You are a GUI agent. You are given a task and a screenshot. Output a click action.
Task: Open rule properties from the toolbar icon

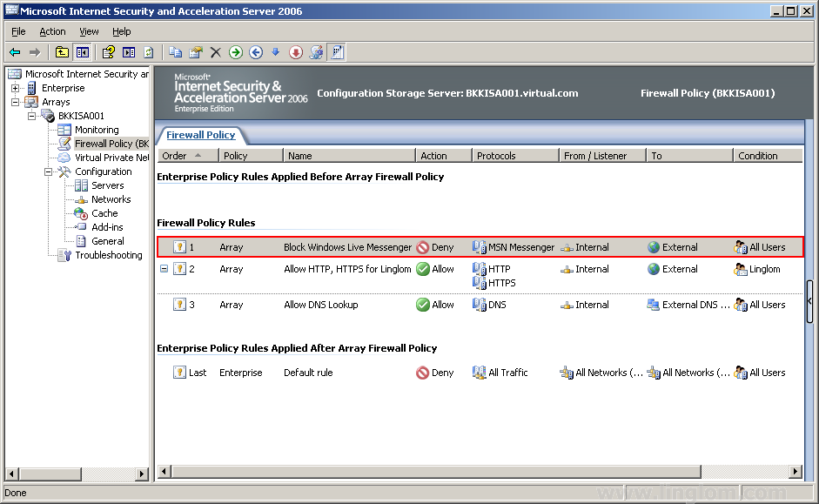coord(196,52)
